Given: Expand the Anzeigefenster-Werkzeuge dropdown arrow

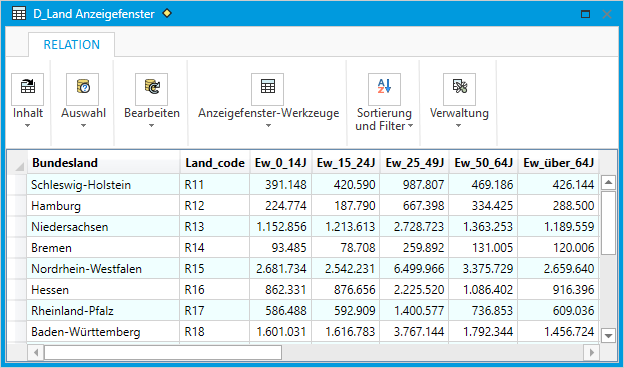Looking at the screenshot, I should [268, 126].
